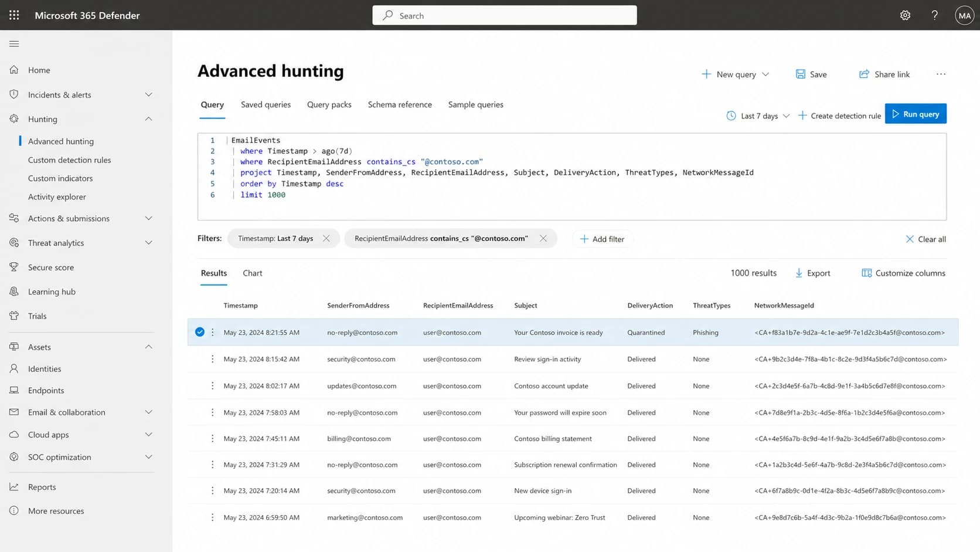
Task: Click the More resources info icon
Action: (14, 511)
